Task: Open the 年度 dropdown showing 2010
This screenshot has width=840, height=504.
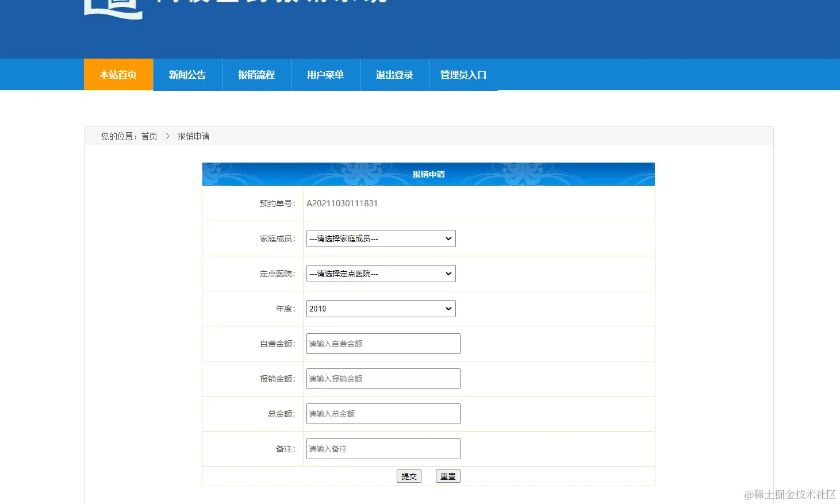Action: click(381, 309)
